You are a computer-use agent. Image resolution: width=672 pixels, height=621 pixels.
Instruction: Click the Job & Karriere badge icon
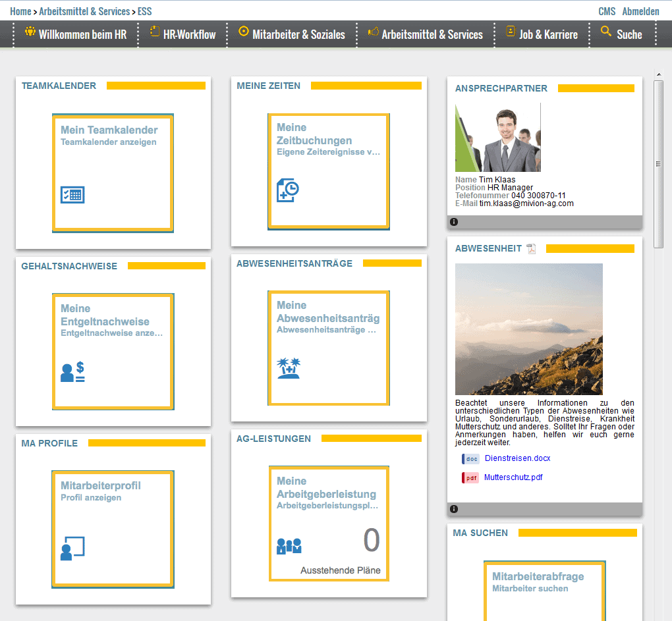511,31
